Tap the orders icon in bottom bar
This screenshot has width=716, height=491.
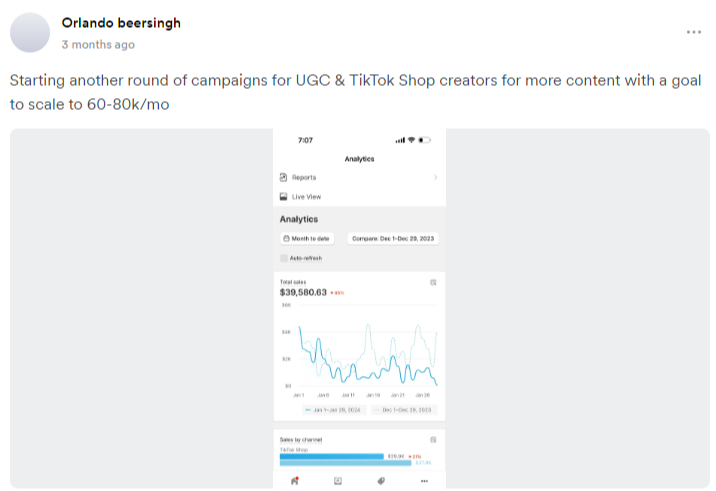coord(337,481)
